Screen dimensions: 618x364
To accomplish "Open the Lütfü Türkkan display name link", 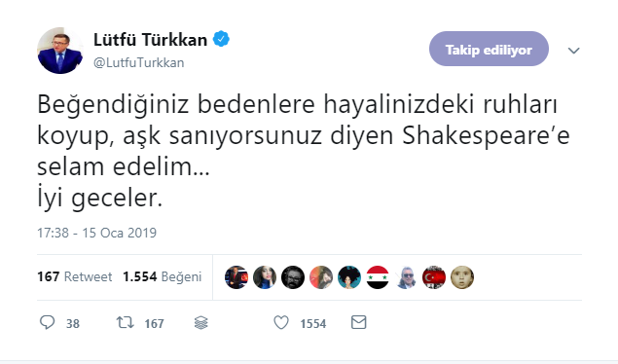I will click(x=150, y=40).
